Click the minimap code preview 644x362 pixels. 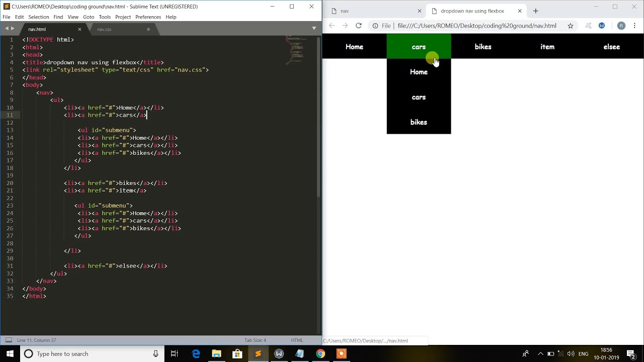tap(296, 50)
